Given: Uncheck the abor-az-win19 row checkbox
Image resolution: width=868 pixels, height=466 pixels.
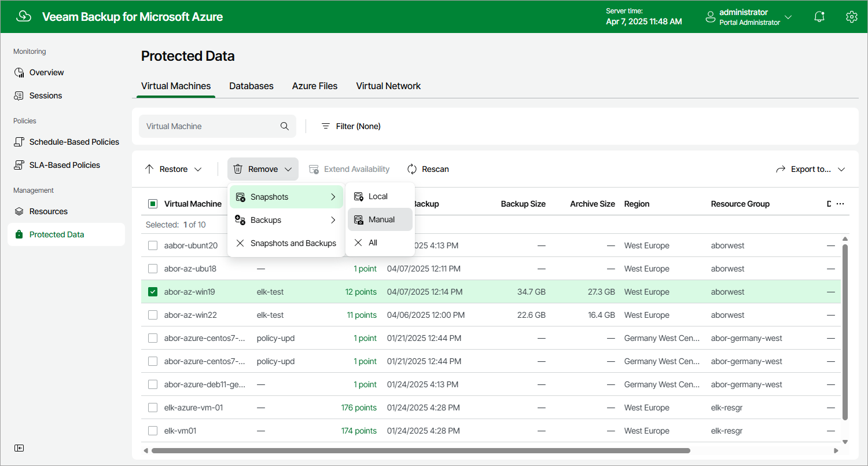Looking at the screenshot, I should pyautogui.click(x=153, y=292).
